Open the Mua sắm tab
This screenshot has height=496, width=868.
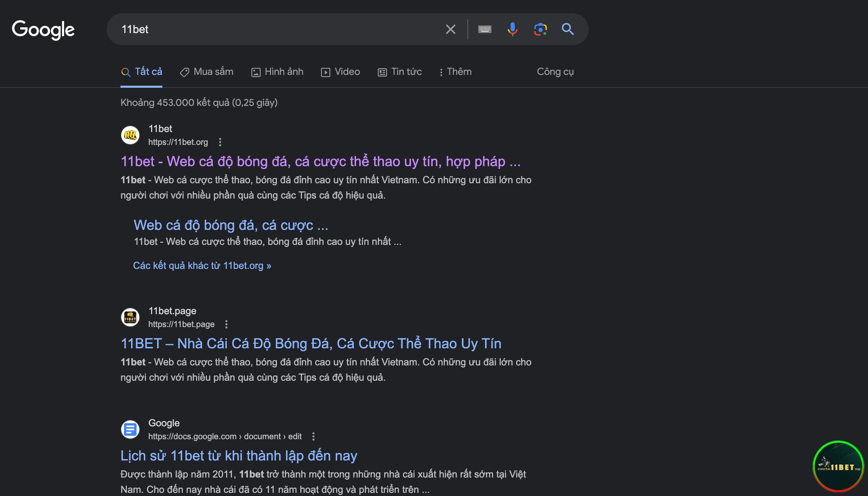[x=207, y=72]
